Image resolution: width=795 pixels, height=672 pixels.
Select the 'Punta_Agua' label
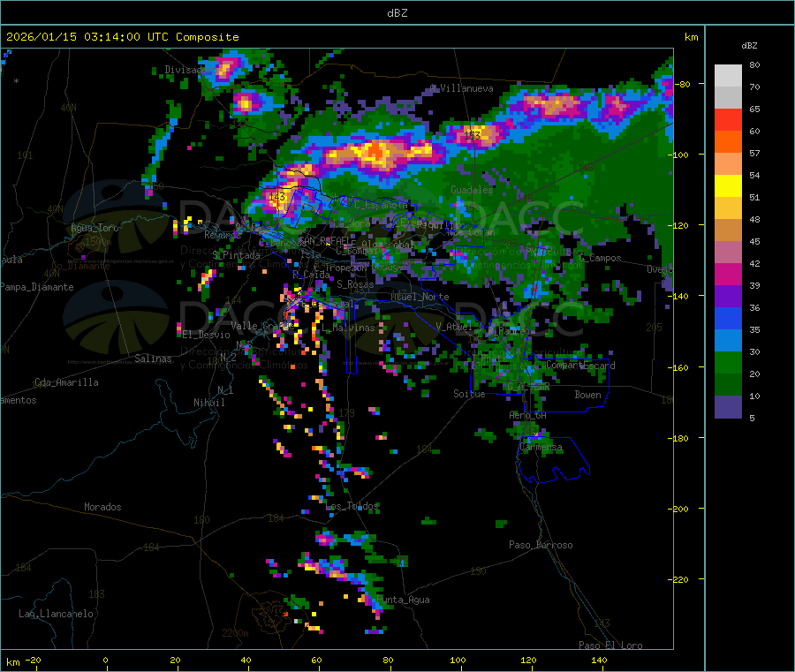[403, 600]
